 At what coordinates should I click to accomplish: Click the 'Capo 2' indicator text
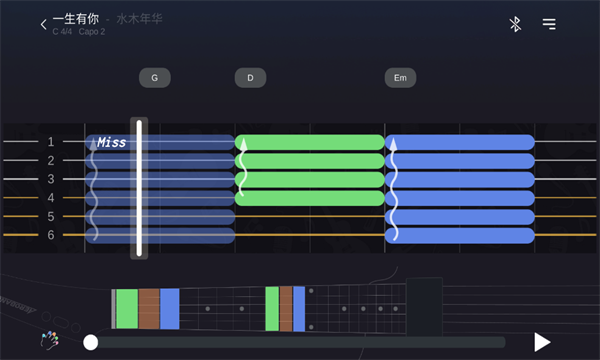[x=92, y=32]
